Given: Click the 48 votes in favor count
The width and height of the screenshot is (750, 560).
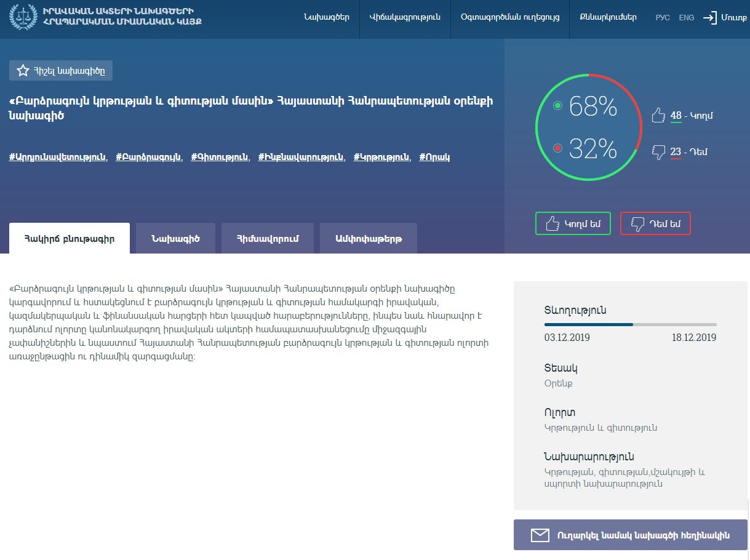Looking at the screenshot, I should (676, 116).
